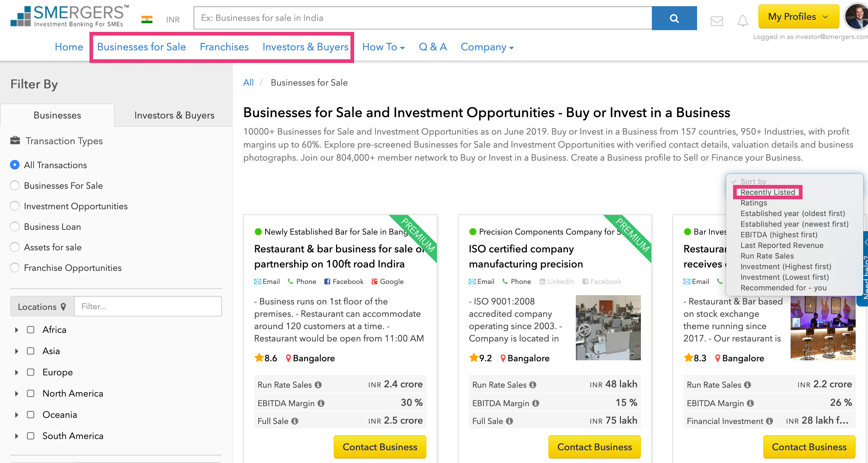
Task: Focus the main search input field
Action: click(423, 18)
